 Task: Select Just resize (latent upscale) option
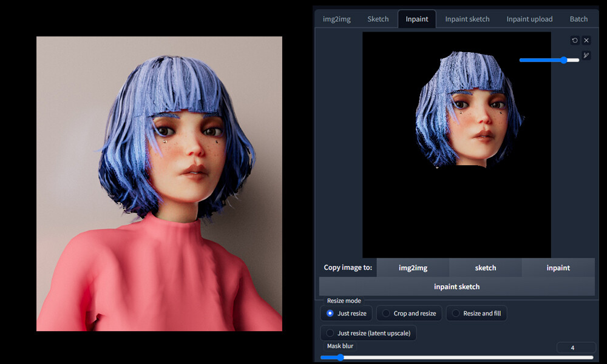click(x=368, y=333)
